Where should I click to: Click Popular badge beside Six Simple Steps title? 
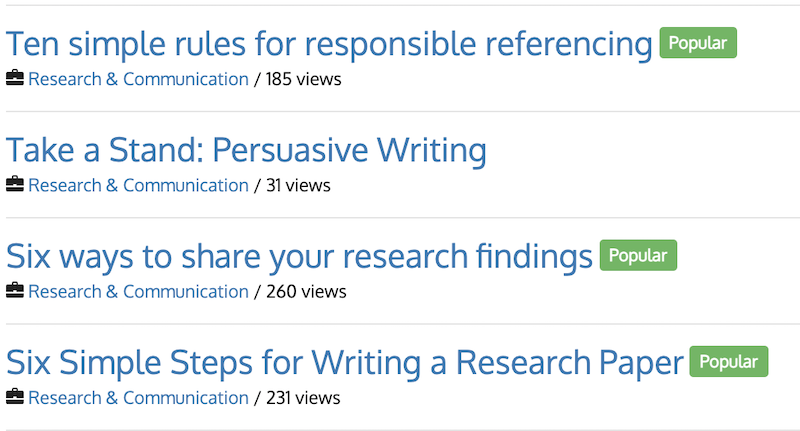(729, 362)
